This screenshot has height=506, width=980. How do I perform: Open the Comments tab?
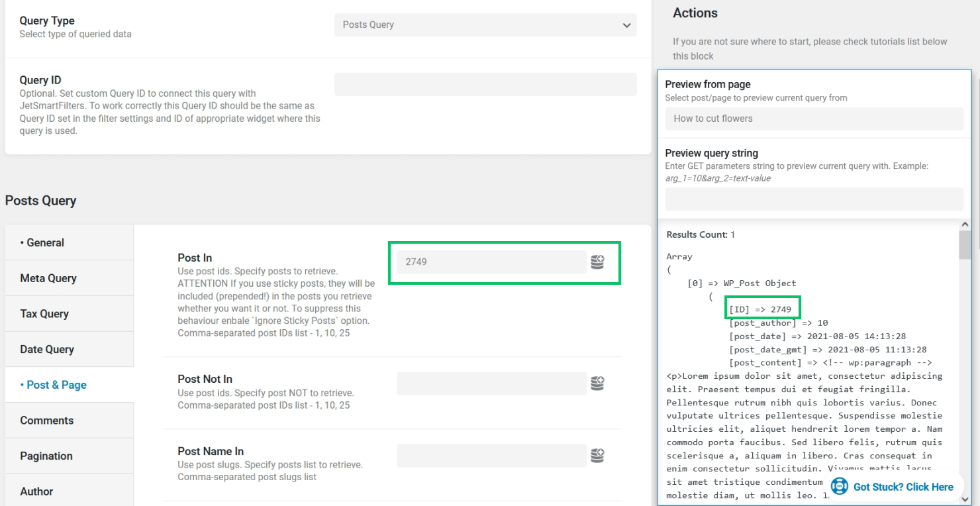coord(70,421)
